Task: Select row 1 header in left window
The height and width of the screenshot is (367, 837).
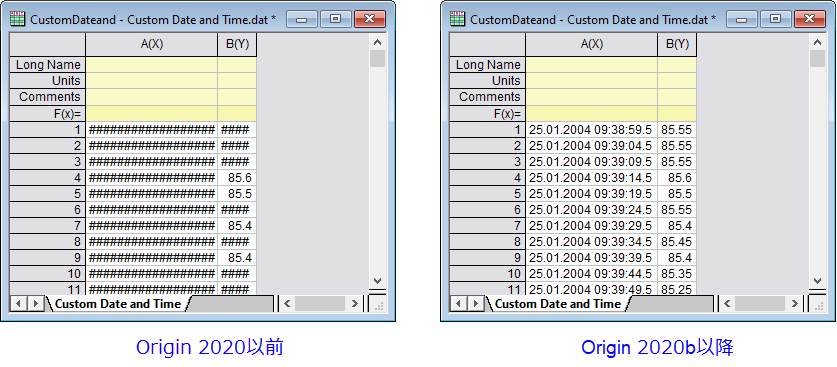Action: click(x=48, y=130)
